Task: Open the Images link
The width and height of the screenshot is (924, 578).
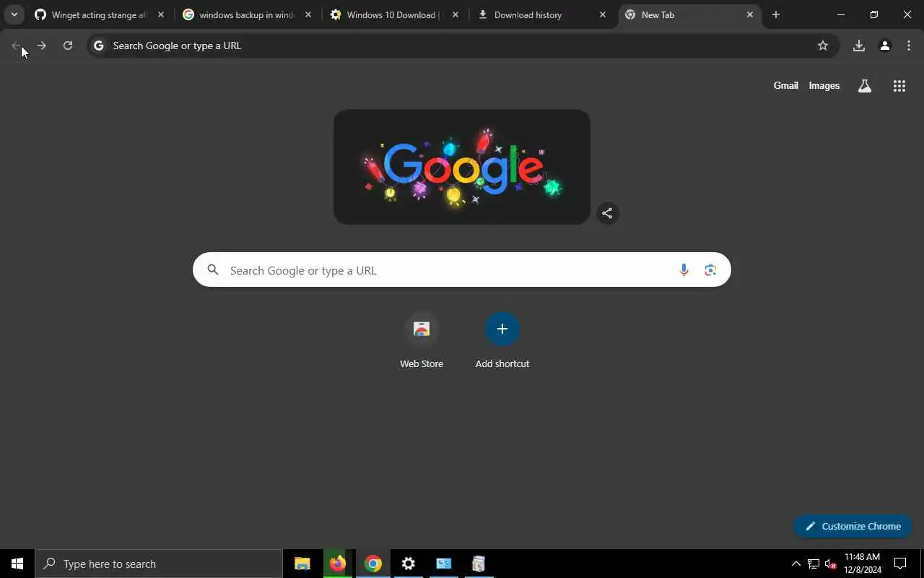Action: coord(824,85)
